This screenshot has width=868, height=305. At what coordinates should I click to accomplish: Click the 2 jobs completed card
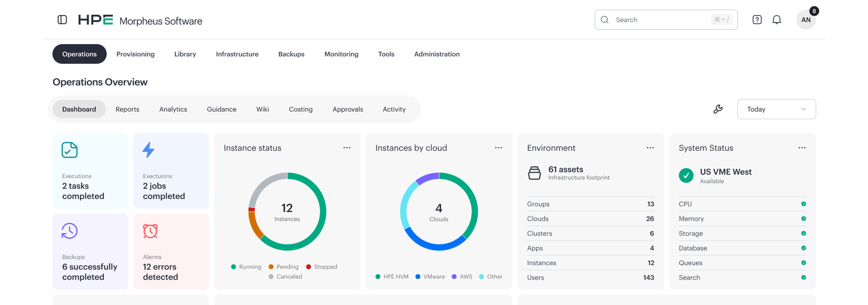point(171,171)
